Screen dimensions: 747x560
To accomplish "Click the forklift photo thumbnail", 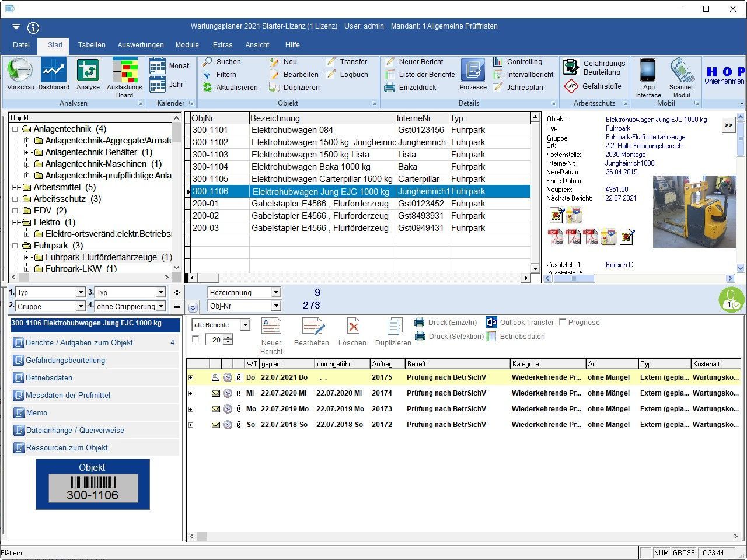I will tap(694, 211).
